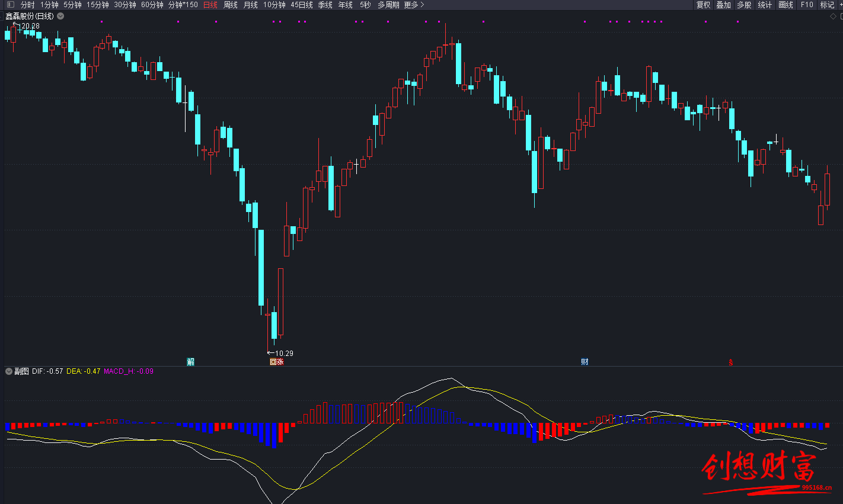843x504 pixels.
Task: Open the 多股 multi-stock view
Action: (745, 5)
